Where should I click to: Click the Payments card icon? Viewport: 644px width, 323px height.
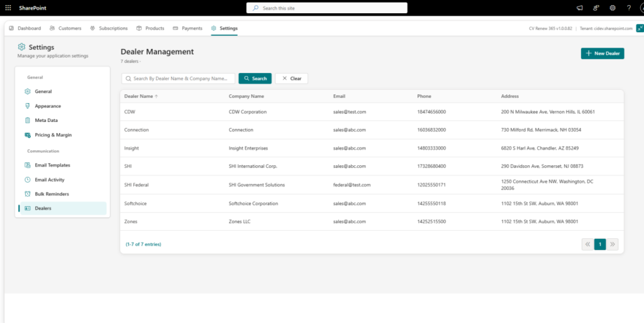pyautogui.click(x=175, y=28)
